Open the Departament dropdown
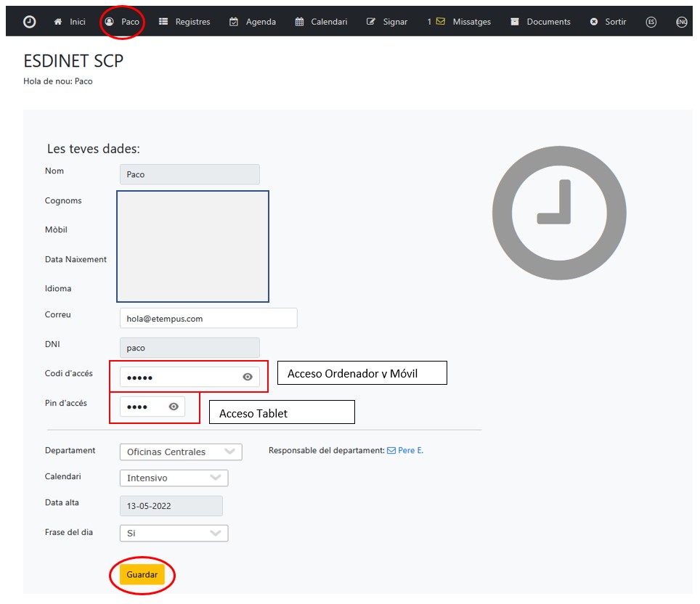 (x=181, y=452)
